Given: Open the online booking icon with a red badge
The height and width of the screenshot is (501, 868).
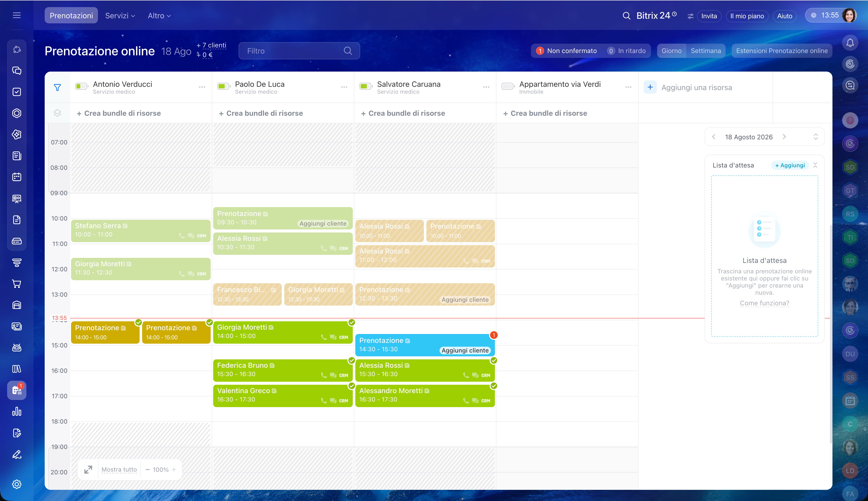Looking at the screenshot, I should (x=16, y=390).
